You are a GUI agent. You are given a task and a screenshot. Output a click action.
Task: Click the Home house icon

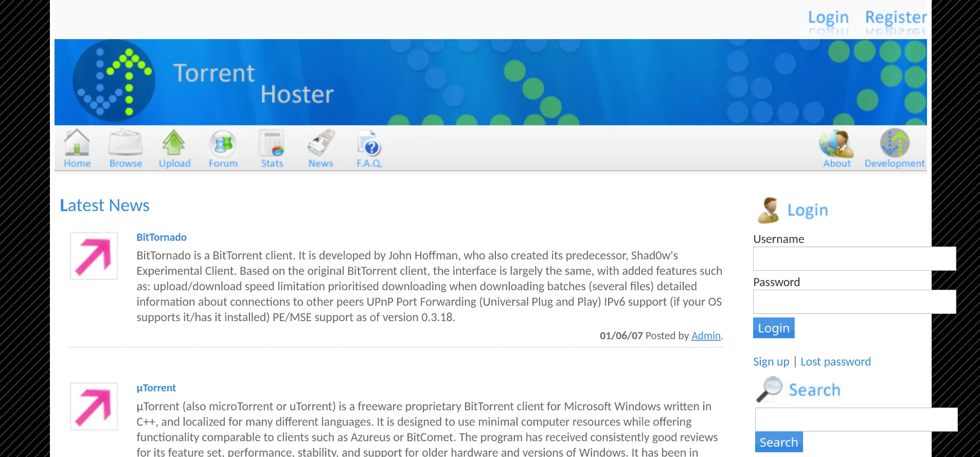(77, 142)
